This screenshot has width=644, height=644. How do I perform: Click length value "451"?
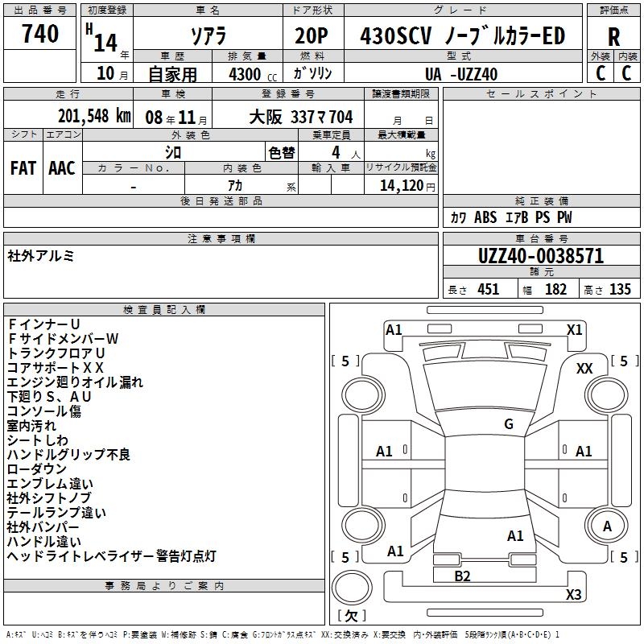(x=489, y=290)
